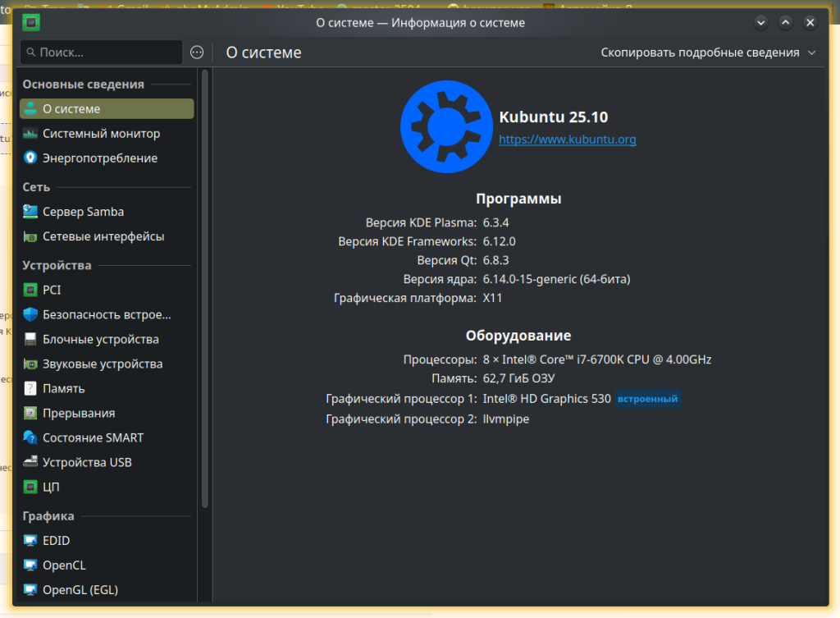Image resolution: width=840 pixels, height=618 pixels.
Task: Select 'Системный монитор' in the sidebar
Action: click(107, 134)
